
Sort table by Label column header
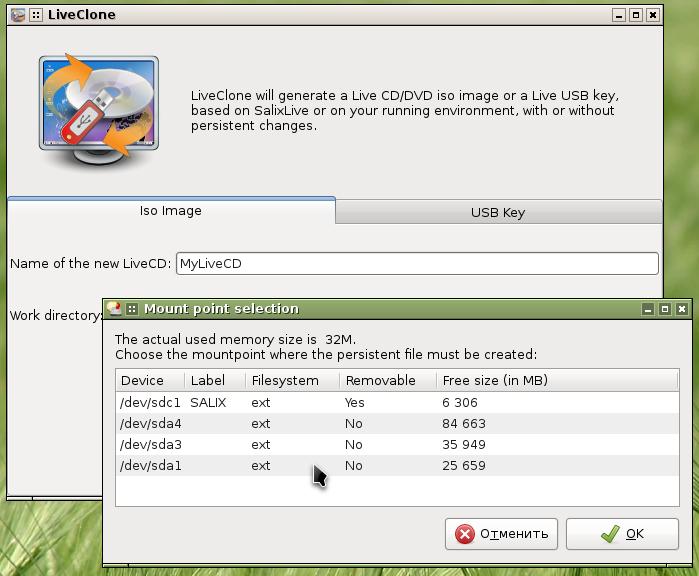click(214, 380)
